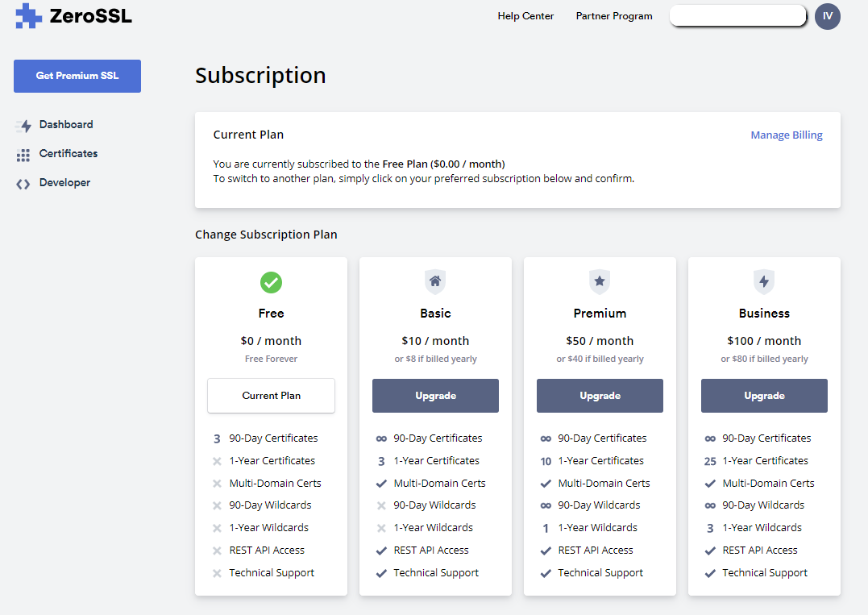Click the Dashboard lightning icon

(x=23, y=126)
